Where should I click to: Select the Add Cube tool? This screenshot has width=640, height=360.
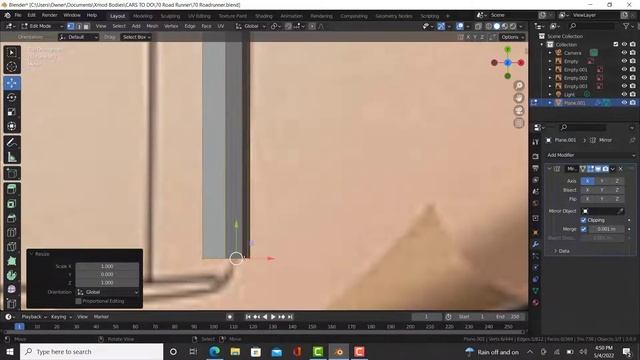coord(12,173)
